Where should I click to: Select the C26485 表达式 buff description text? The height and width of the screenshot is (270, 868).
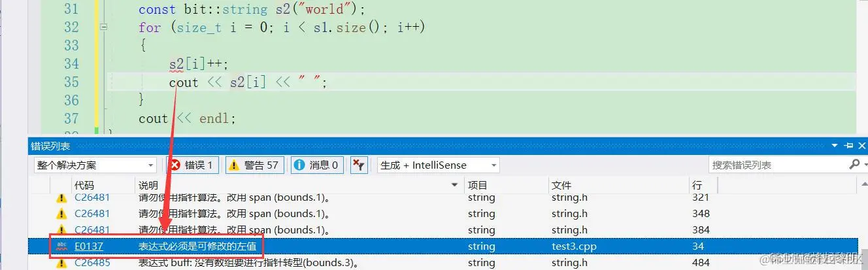point(249,263)
